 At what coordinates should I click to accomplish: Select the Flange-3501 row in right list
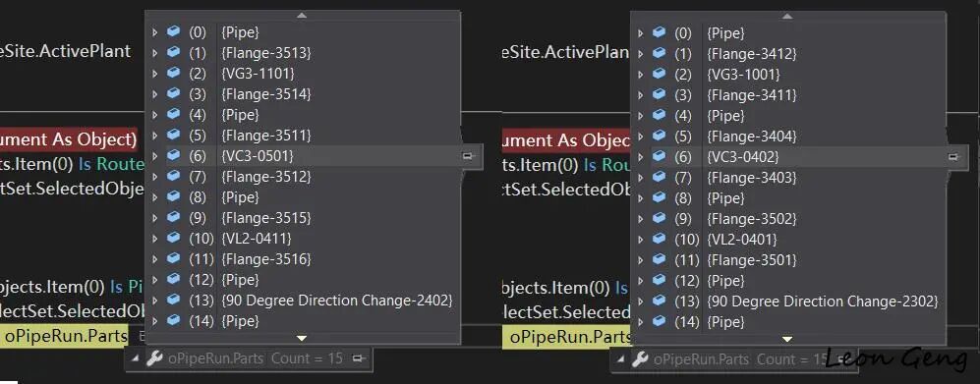click(x=788, y=259)
